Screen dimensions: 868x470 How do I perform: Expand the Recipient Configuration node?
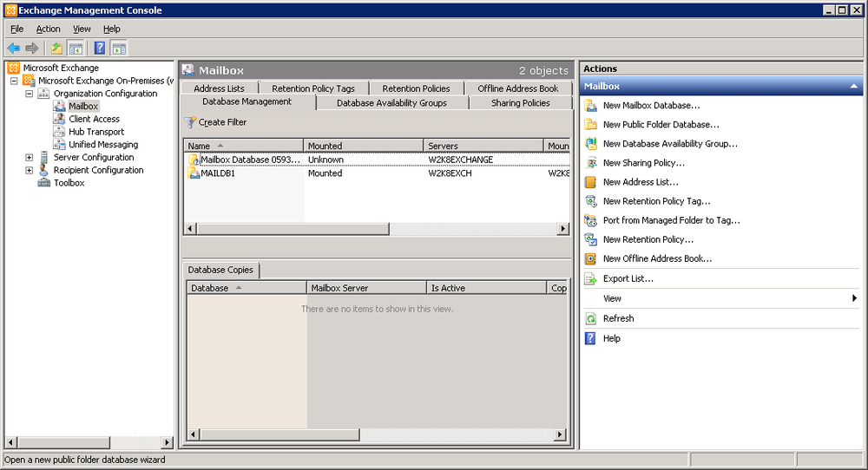pos(29,170)
